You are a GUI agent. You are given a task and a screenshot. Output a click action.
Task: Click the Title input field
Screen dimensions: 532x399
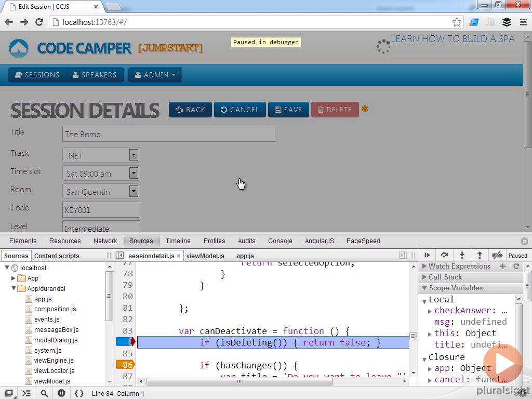tap(169, 134)
